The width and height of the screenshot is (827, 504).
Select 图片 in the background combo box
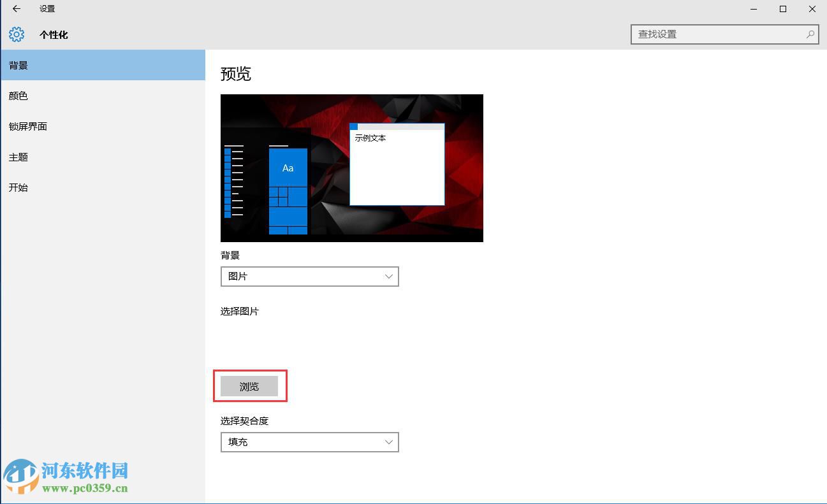(309, 277)
